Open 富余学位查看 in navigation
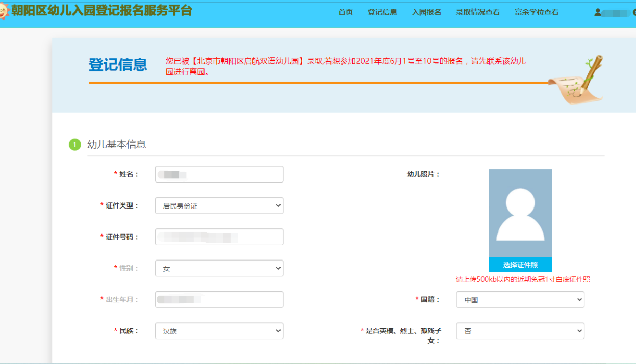 click(x=537, y=12)
